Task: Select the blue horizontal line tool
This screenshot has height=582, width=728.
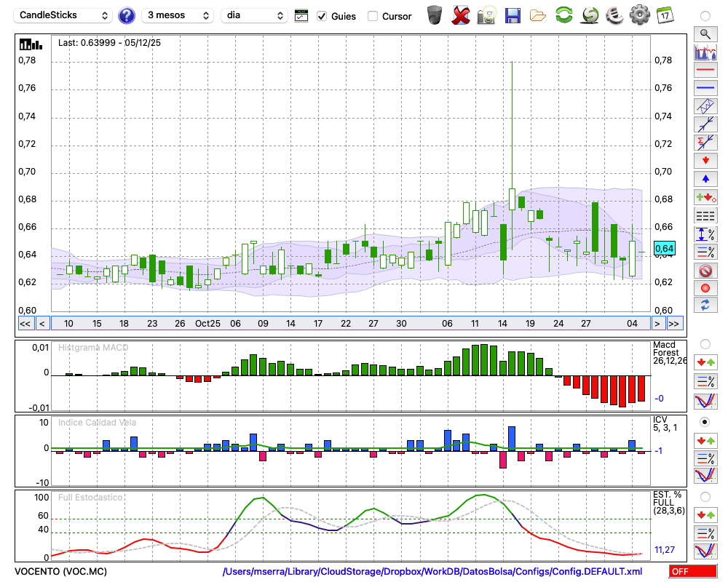Action: (705, 88)
